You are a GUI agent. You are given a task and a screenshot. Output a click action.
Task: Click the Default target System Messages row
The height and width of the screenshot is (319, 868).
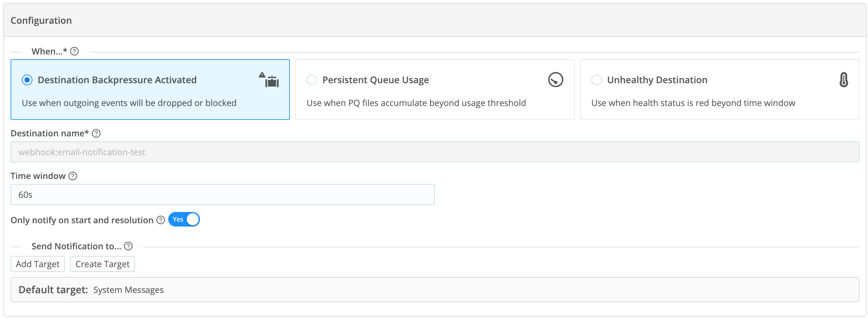(434, 290)
